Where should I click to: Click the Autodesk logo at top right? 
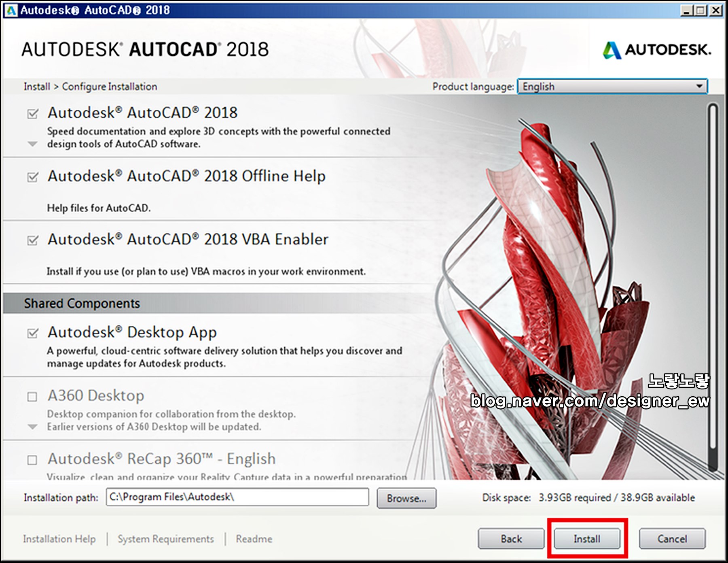[x=656, y=50]
